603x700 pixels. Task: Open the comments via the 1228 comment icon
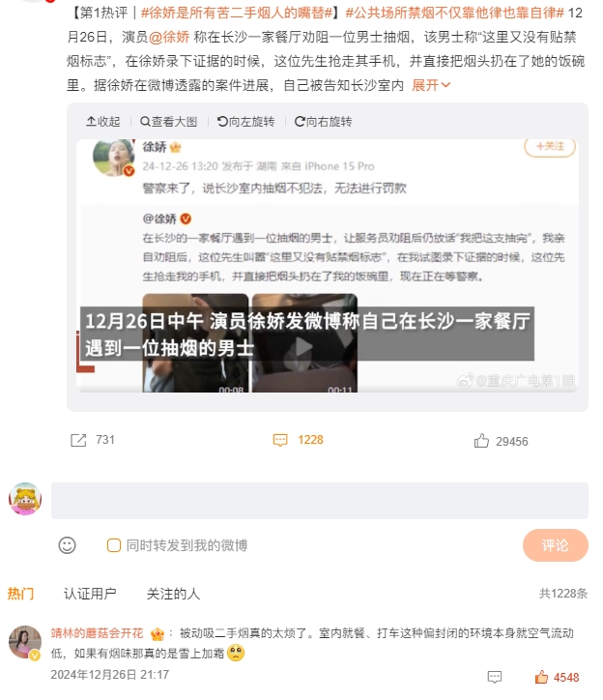[x=280, y=440]
